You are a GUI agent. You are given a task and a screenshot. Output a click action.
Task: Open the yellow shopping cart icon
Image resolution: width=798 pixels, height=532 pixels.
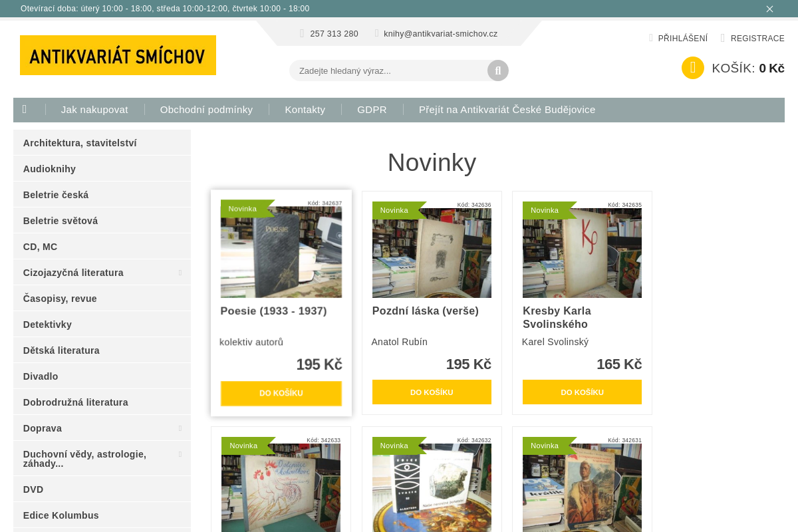click(x=693, y=68)
